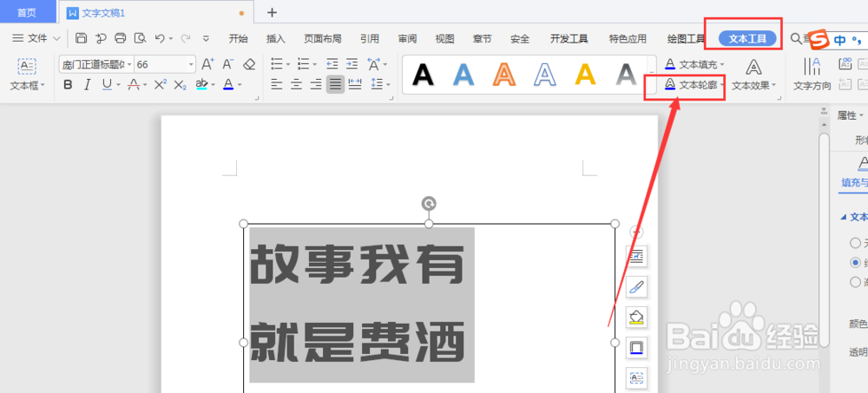Viewport: 868px width, 393px height.
Task: Open font color A dropdown arrow
Action: point(240,85)
